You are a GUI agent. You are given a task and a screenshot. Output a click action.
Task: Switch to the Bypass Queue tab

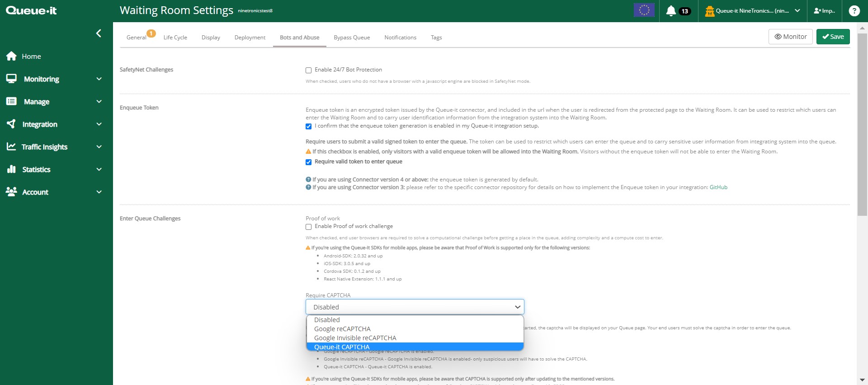[x=352, y=38]
